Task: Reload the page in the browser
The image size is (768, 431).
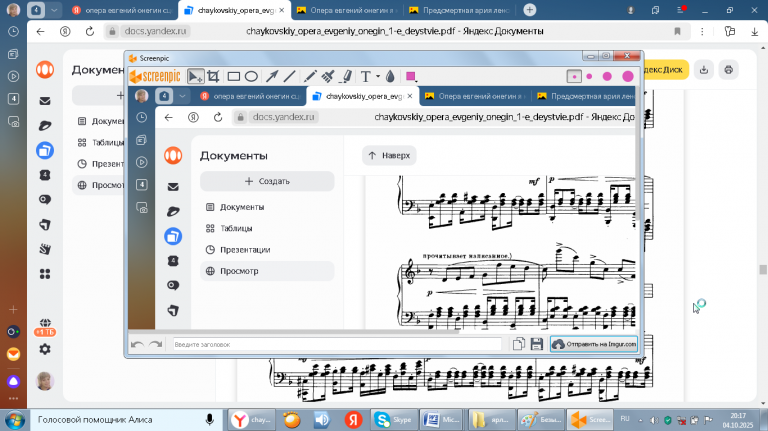Action: tap(90, 31)
